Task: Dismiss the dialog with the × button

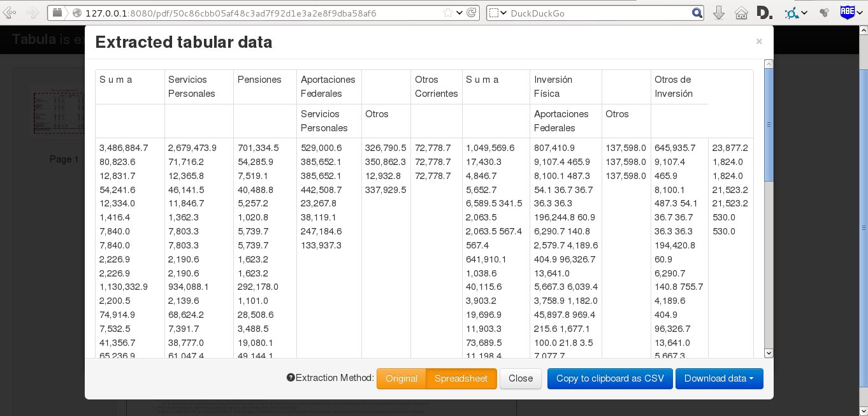Action: click(x=758, y=42)
